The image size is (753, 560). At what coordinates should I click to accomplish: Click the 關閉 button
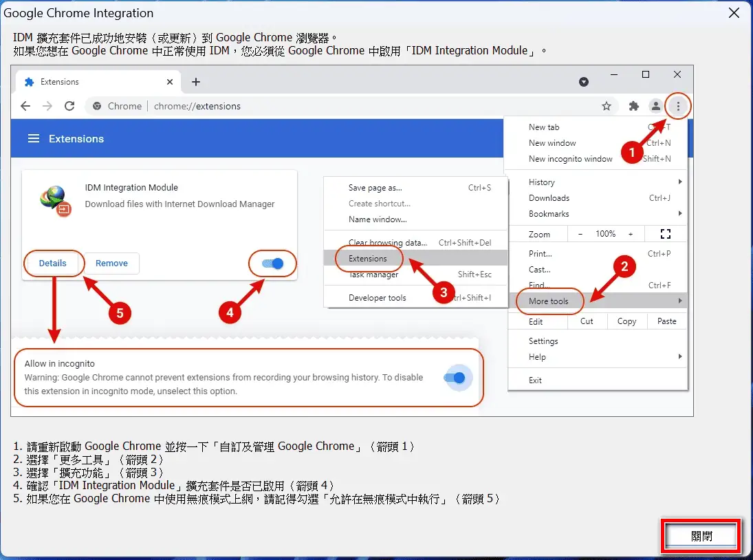701,536
